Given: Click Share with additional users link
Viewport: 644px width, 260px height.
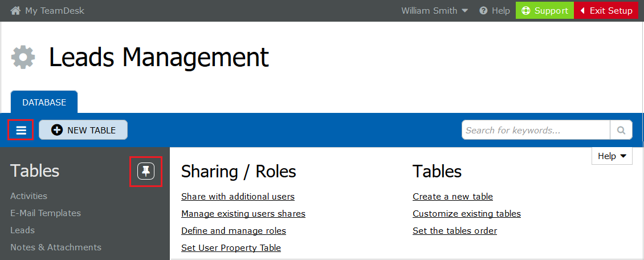Looking at the screenshot, I should click(x=238, y=196).
